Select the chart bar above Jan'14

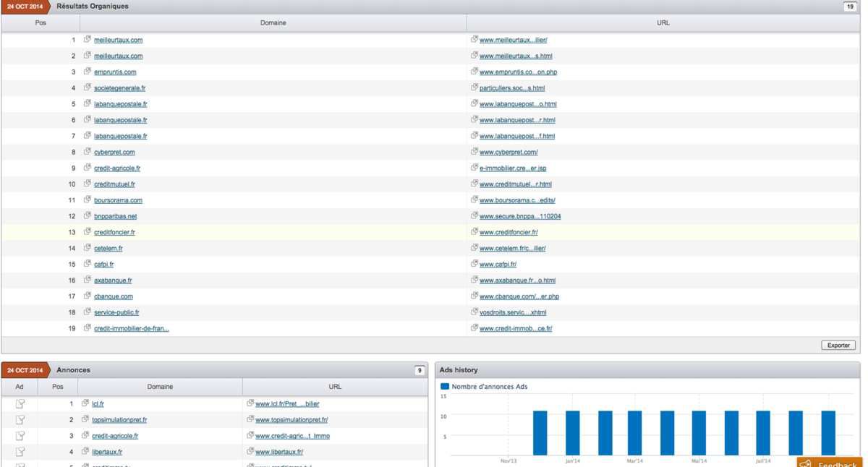coord(572,433)
